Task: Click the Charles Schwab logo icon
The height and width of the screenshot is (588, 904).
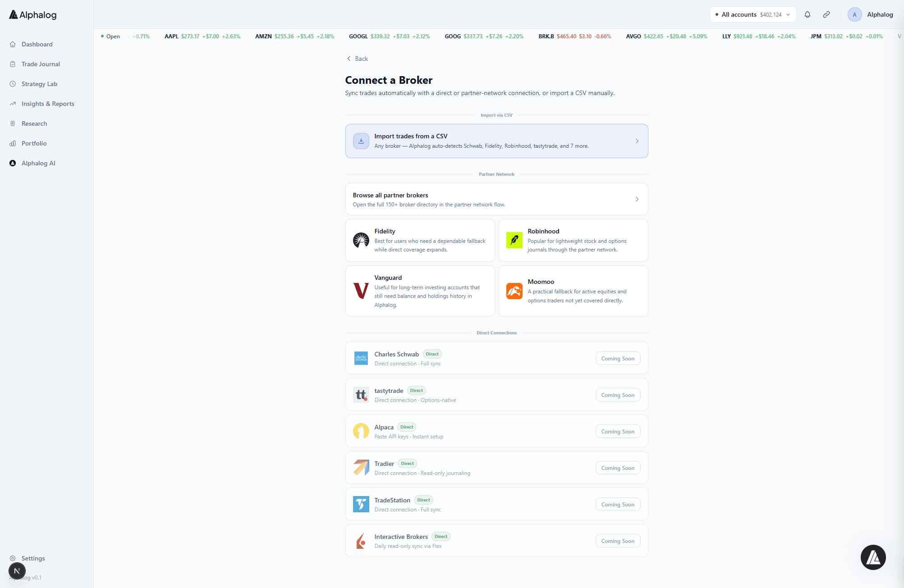Action: point(361,358)
